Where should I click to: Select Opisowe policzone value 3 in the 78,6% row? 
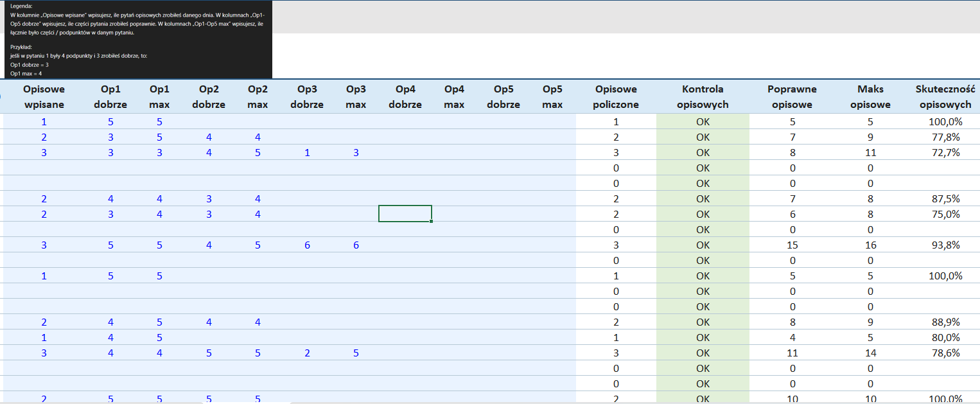pyautogui.click(x=617, y=353)
